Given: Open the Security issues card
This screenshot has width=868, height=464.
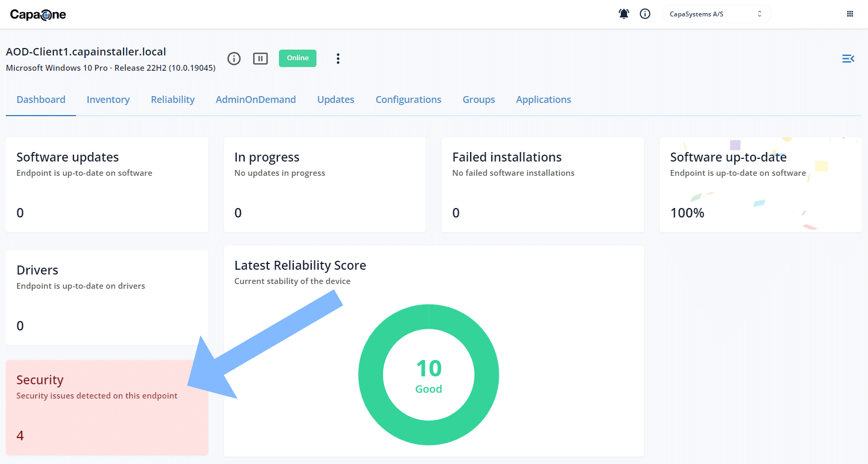Looking at the screenshot, I should [x=107, y=407].
